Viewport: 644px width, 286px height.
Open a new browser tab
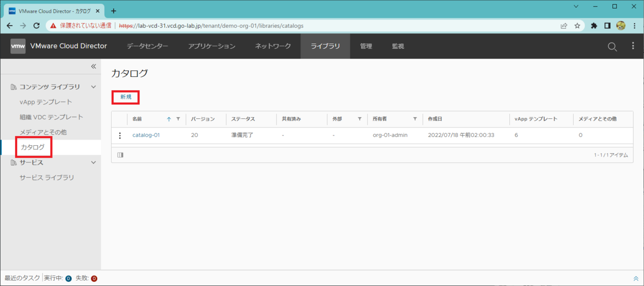pos(113,10)
